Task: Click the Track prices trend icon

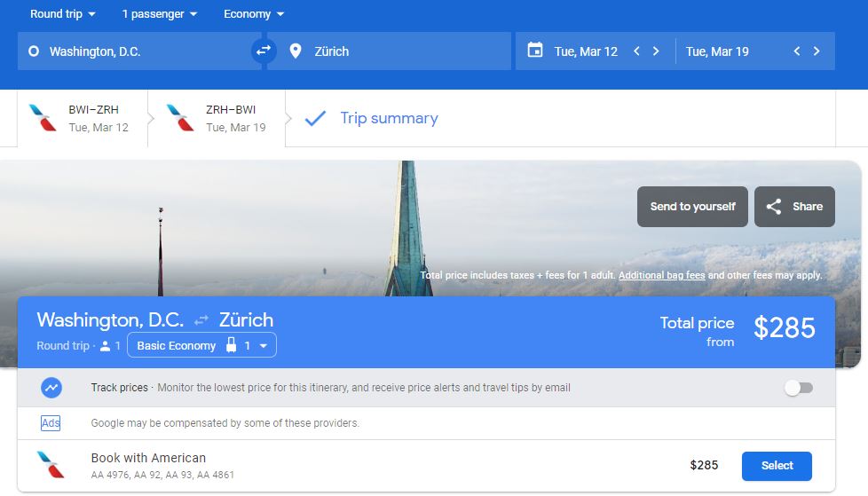Action: pyautogui.click(x=51, y=388)
